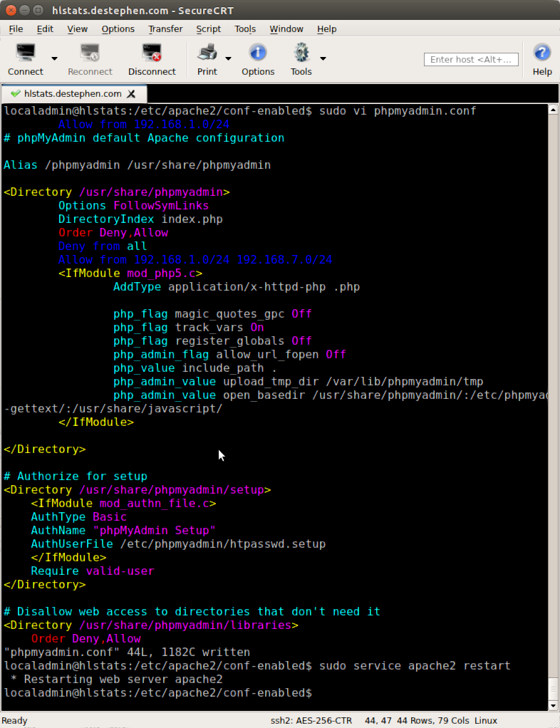The image size is (560, 728).
Task: Click 'AddType application/x-httpd-php .php' line
Action: coord(237,286)
